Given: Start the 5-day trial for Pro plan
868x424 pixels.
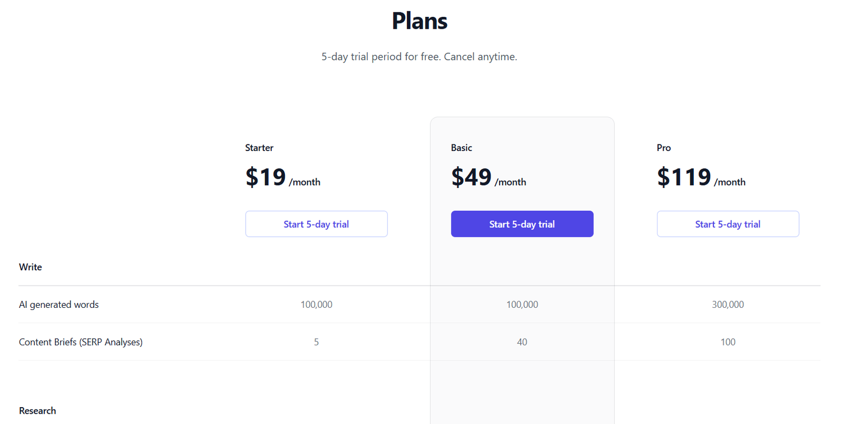Looking at the screenshot, I should (x=727, y=224).
